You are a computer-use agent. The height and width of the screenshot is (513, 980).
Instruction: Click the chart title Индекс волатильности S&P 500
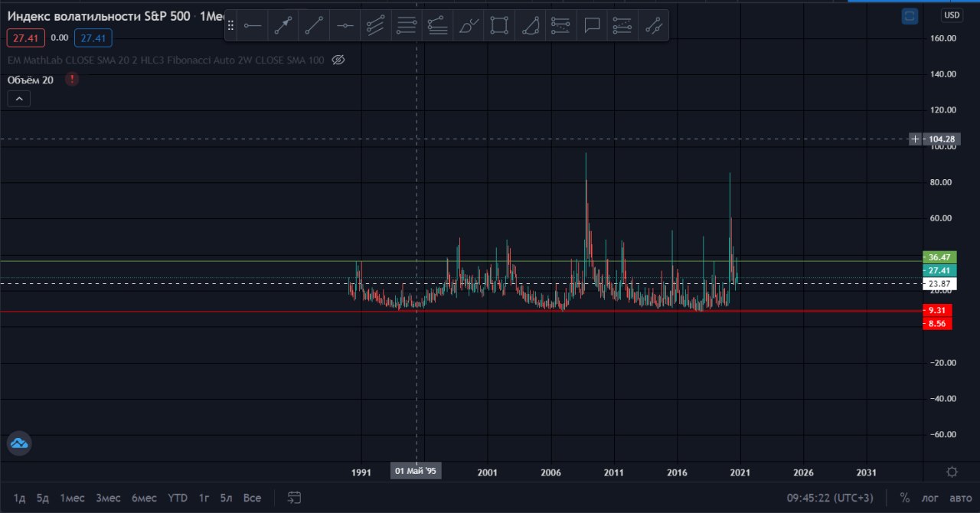coord(100,15)
